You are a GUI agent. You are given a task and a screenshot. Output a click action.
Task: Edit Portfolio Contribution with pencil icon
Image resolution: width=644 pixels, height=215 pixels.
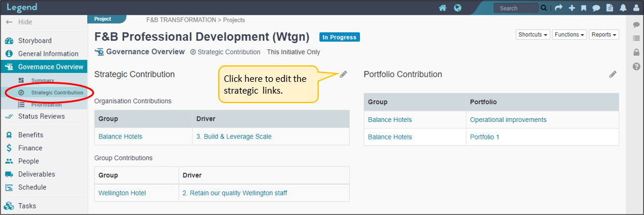[x=613, y=74]
